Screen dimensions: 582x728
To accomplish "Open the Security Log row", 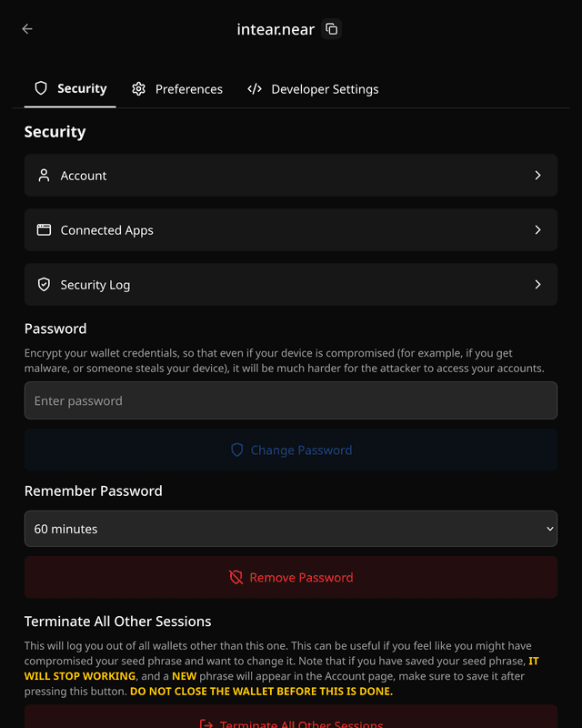I will click(x=291, y=284).
